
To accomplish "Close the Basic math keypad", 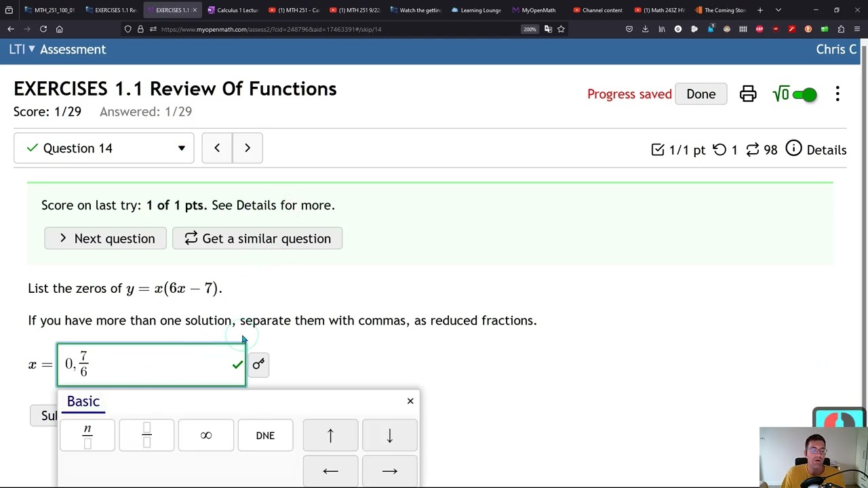I will tap(410, 401).
